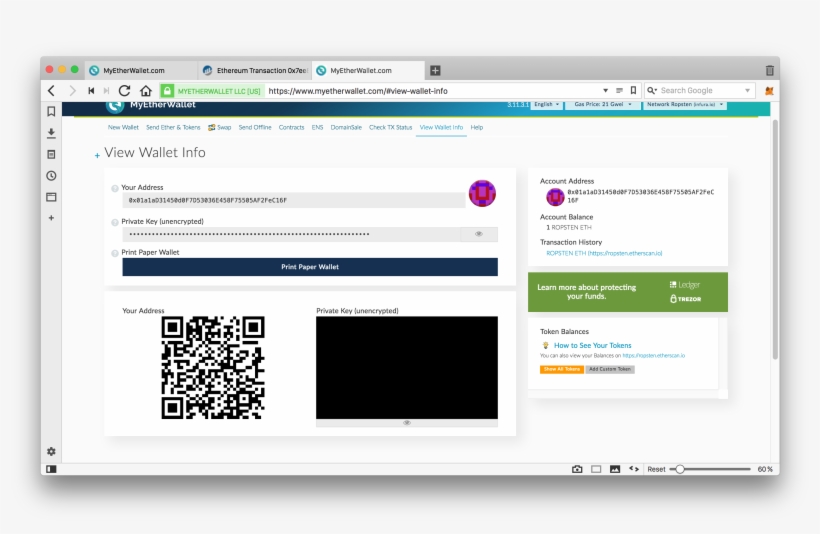Show private key QR via eye toggle
This screenshot has height=534, width=820.
point(406,423)
